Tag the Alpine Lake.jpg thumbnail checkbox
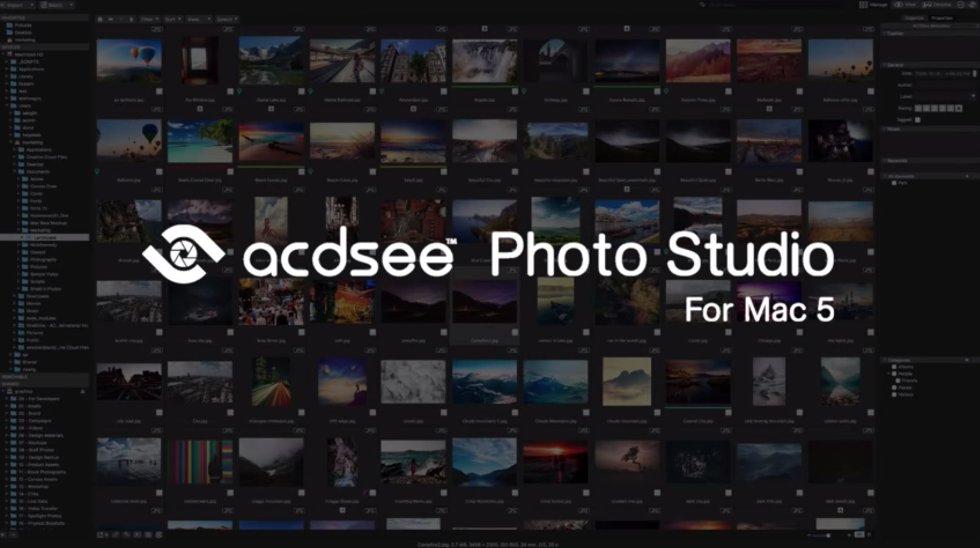 point(301,91)
